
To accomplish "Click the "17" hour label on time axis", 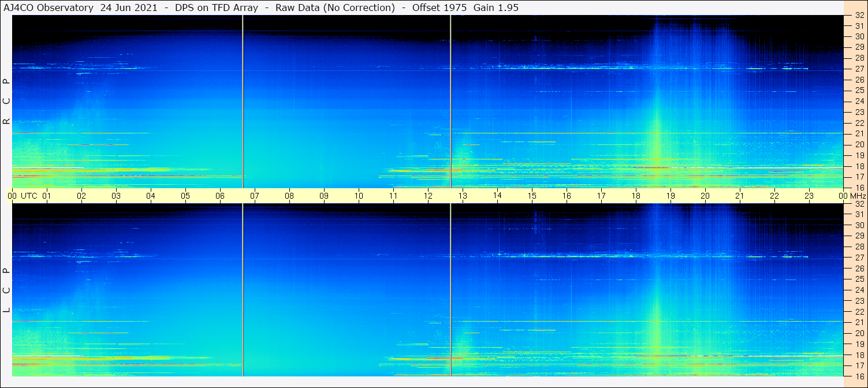I will [x=601, y=196].
